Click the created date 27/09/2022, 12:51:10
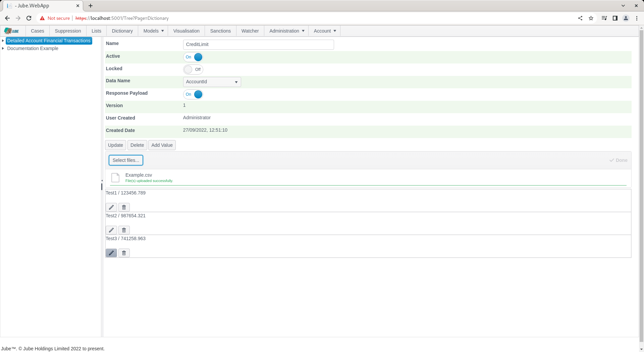Screen dimensions: 644x352 tap(205, 130)
